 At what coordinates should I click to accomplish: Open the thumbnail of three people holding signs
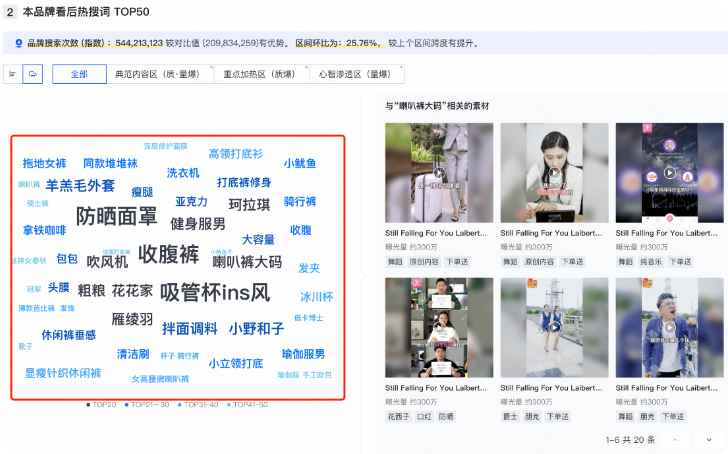click(439, 328)
